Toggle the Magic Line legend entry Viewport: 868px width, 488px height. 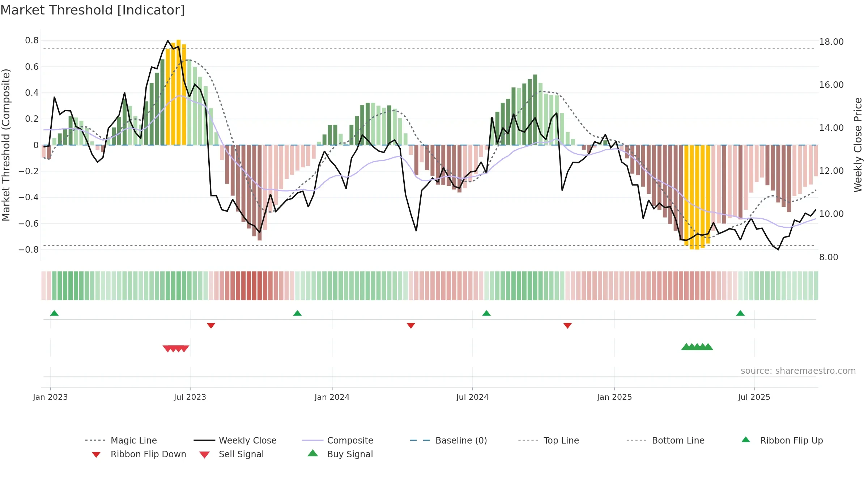(121, 440)
